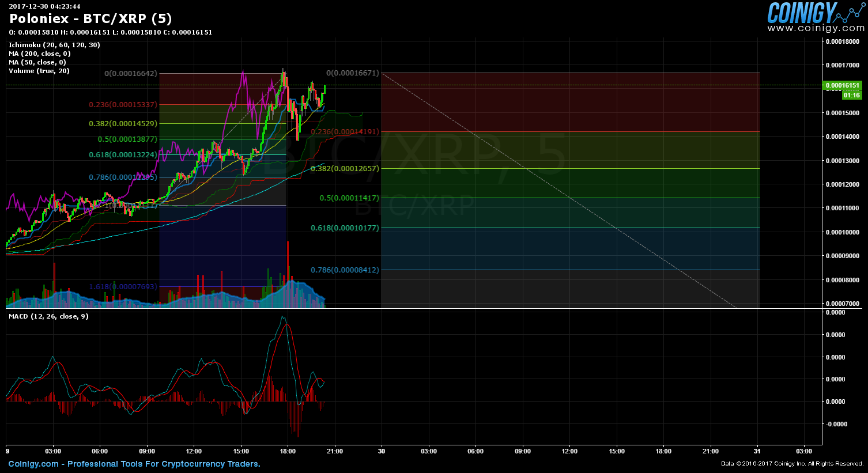Click the 0.00007000 price axis label
868x473 pixels.
tap(842, 304)
